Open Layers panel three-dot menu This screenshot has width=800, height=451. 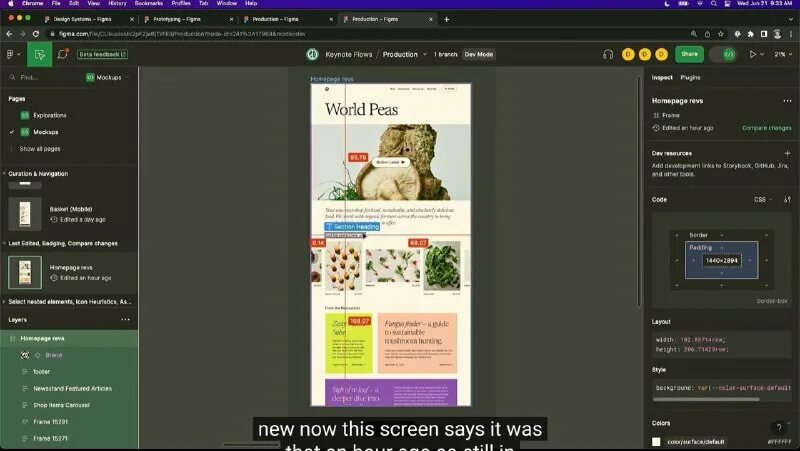tap(126, 320)
